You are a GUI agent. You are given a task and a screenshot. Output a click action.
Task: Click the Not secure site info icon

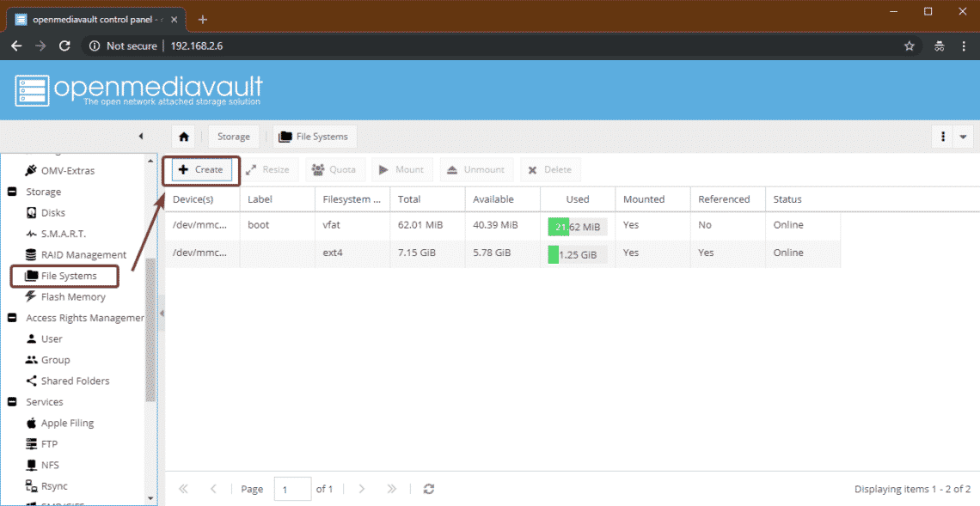click(95, 46)
